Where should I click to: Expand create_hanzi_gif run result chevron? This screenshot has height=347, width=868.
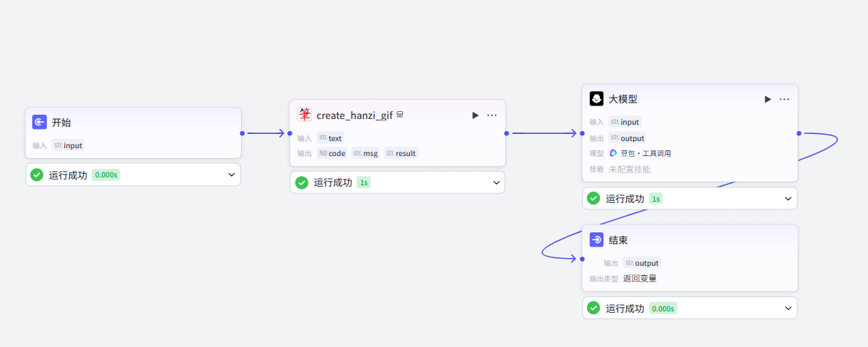[496, 182]
